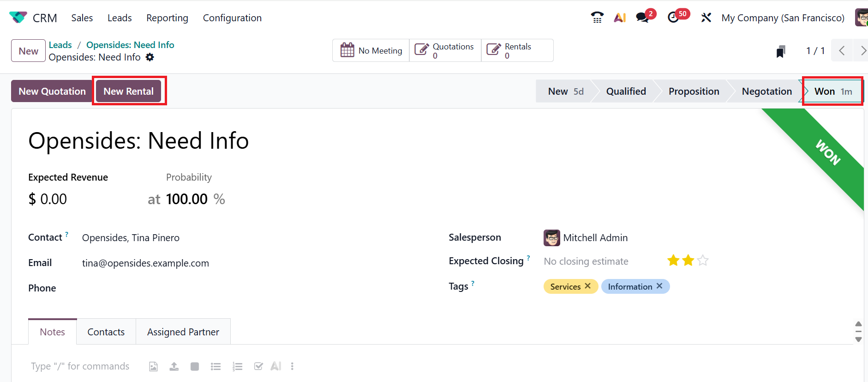
Task: Insert a checklist in the notes editor
Action: tap(258, 366)
